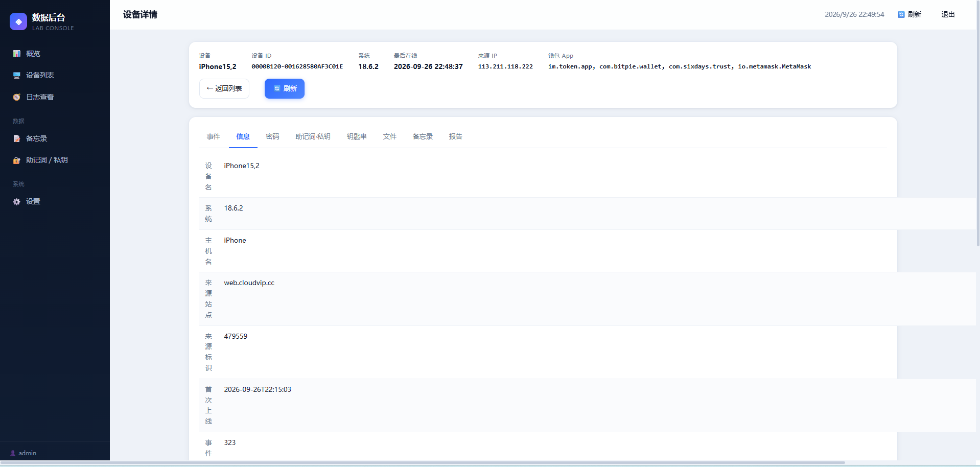Click the memo document icon in sidebar
The image size is (980, 467).
17,138
